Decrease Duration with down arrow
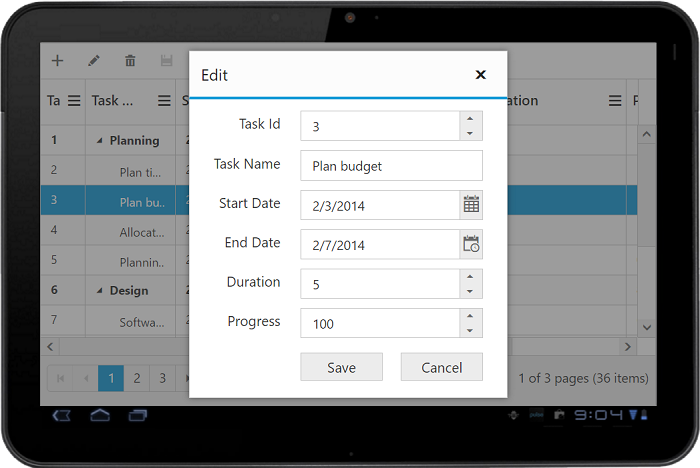This screenshot has width=700, height=468. pos(471,291)
